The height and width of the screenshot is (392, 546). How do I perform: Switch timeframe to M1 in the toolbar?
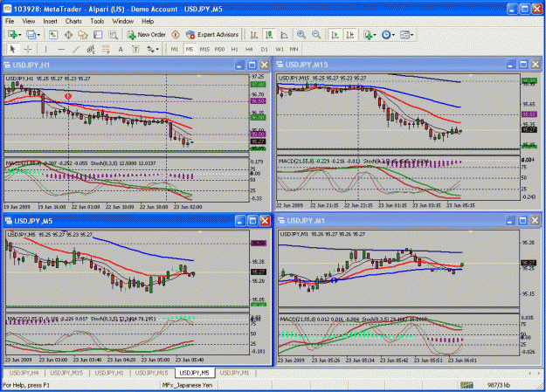click(x=175, y=49)
